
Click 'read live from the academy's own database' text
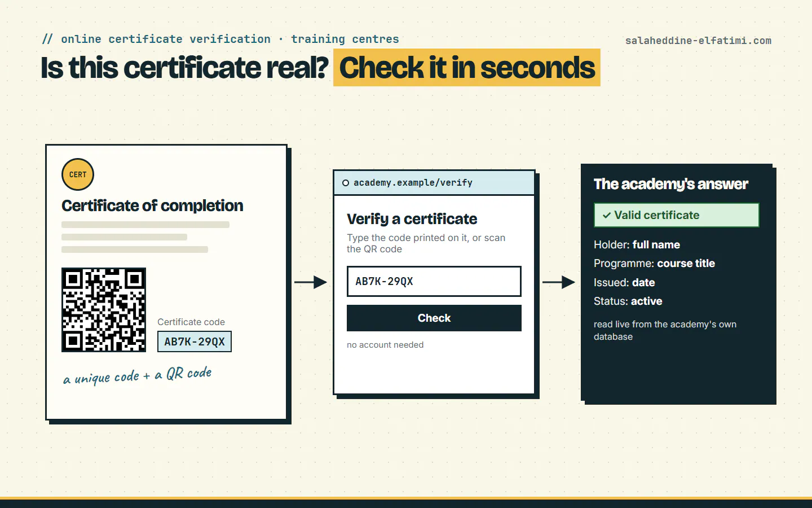(x=665, y=330)
